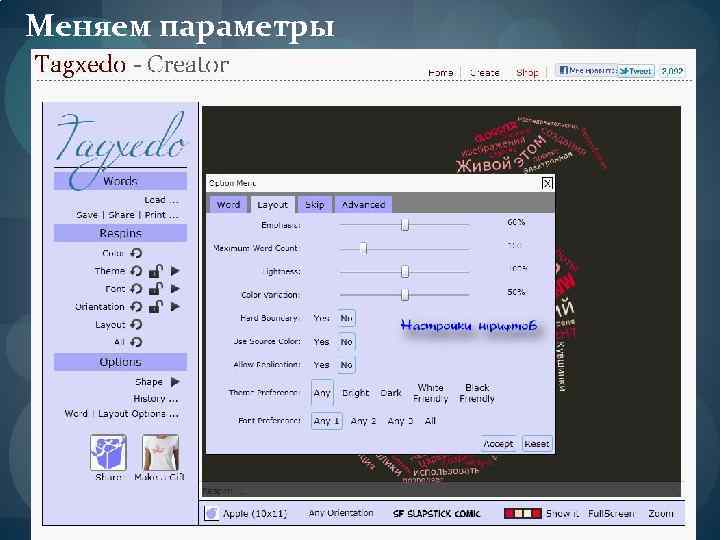Set Hard Boundary to Yes
The image size is (720, 540).
pos(321,318)
